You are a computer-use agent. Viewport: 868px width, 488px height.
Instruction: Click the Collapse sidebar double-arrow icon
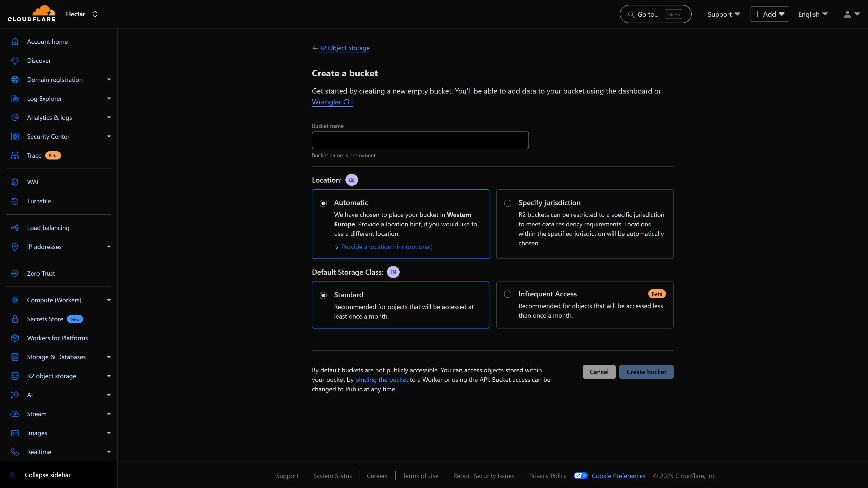[13, 475]
